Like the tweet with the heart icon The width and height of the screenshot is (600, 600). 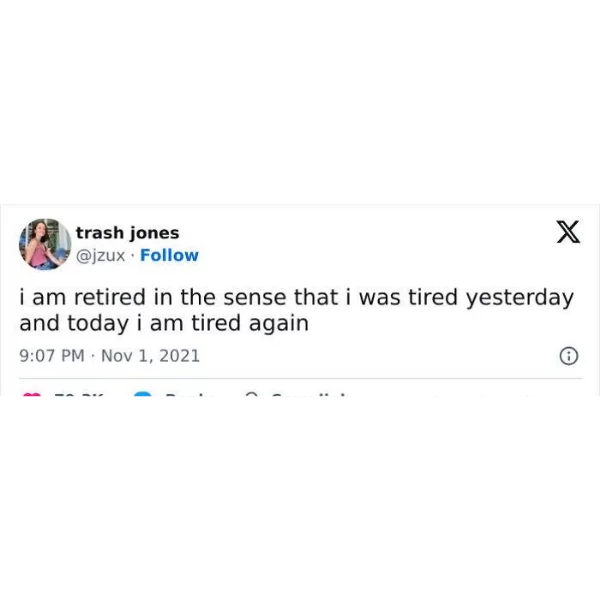(x=32, y=395)
